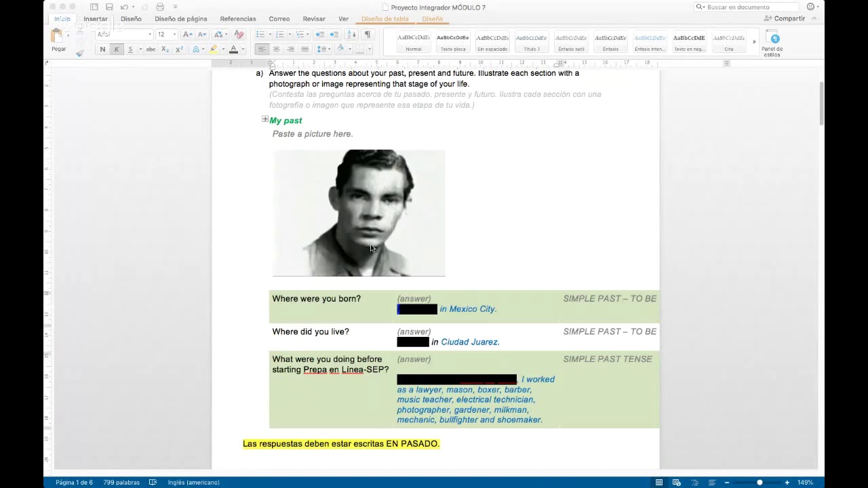Screen dimensions: 868x488
Task: Click the Save icon in title bar
Action: tap(109, 7)
